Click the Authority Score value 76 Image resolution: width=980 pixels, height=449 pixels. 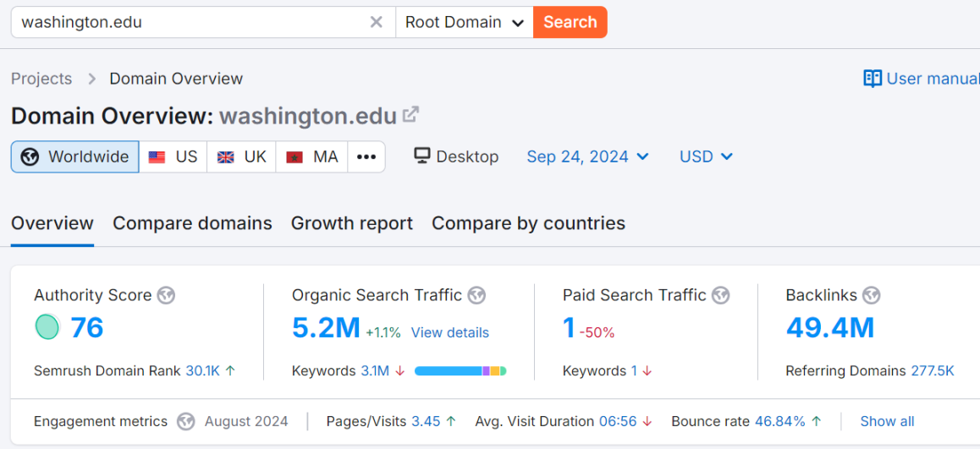pos(87,327)
